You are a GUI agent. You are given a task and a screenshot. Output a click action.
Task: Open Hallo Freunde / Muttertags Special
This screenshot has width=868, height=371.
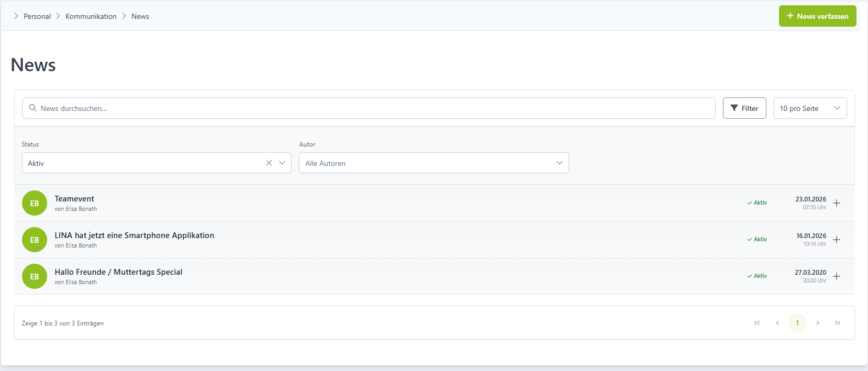(118, 272)
